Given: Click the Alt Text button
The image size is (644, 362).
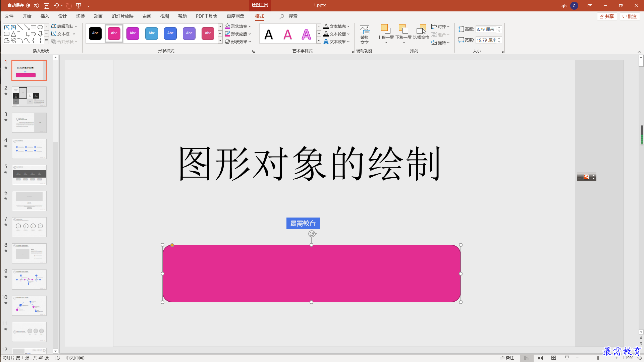Looking at the screenshot, I should pyautogui.click(x=365, y=35).
